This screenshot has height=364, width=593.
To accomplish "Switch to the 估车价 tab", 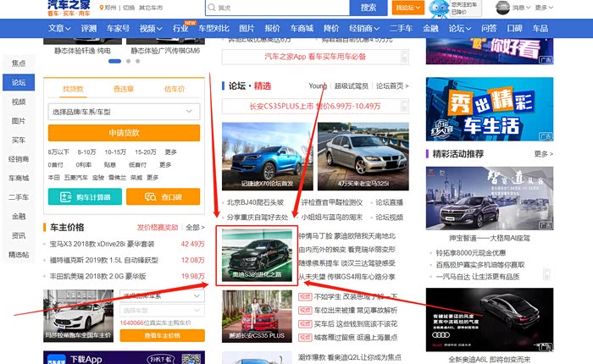I will [x=174, y=89].
